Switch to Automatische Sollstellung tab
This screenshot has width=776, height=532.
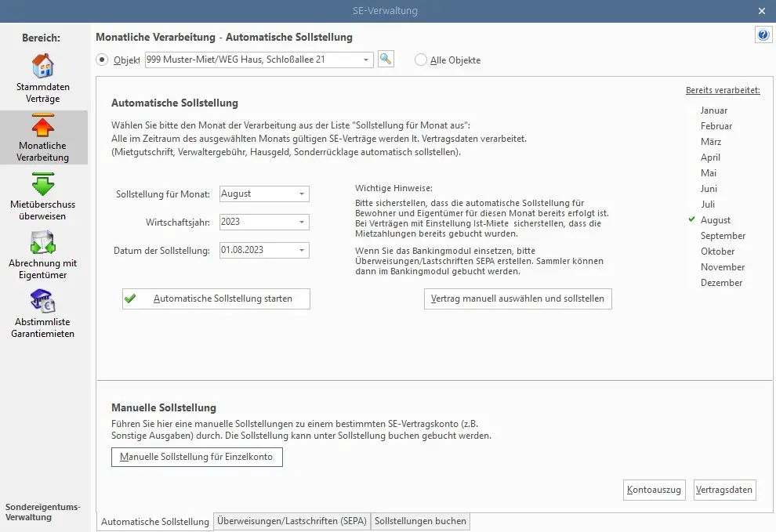point(155,522)
